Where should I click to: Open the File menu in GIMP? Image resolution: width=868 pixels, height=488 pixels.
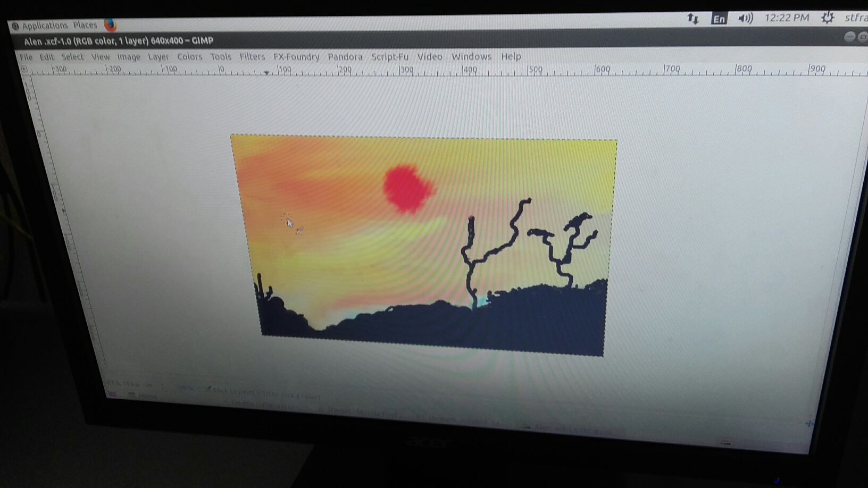tap(26, 57)
